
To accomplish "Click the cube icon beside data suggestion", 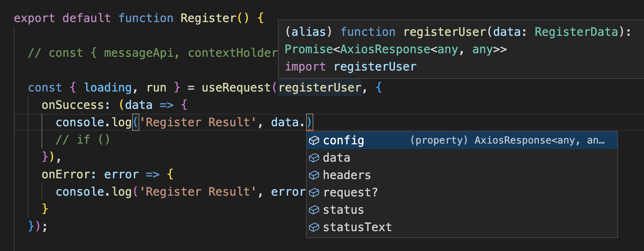I will 314,158.
